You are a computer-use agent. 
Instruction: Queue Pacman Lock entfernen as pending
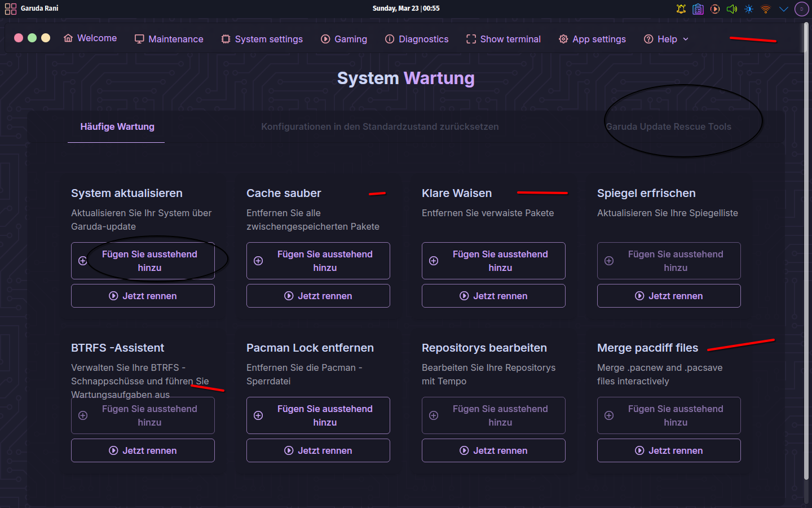pyautogui.click(x=318, y=415)
